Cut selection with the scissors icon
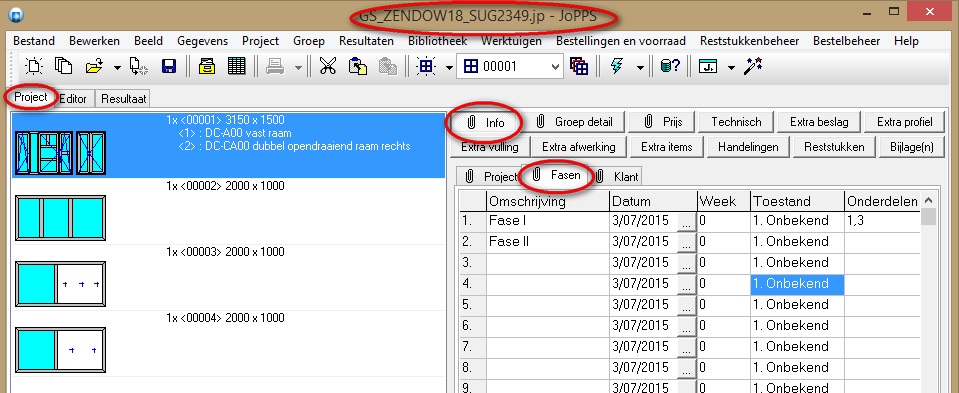 [x=328, y=66]
